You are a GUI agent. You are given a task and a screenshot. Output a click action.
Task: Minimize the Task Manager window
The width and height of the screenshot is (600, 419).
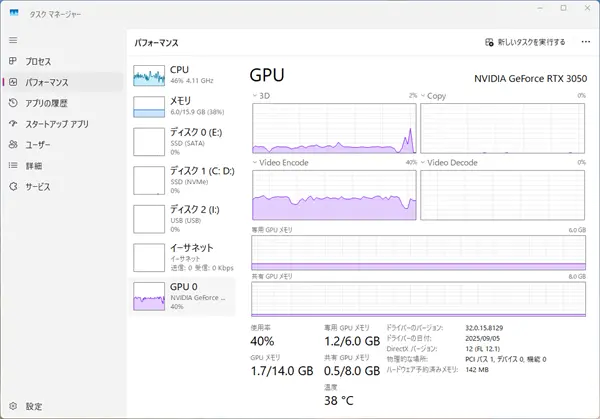[x=540, y=8]
